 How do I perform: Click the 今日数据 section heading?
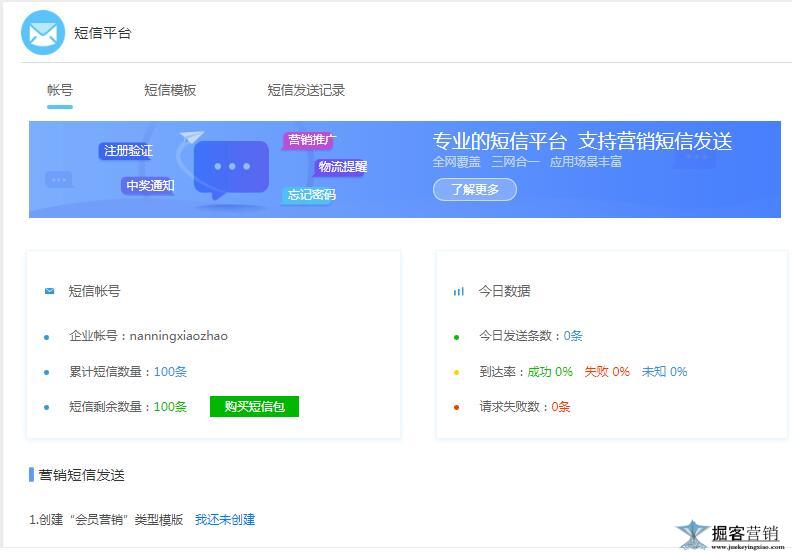[505, 291]
